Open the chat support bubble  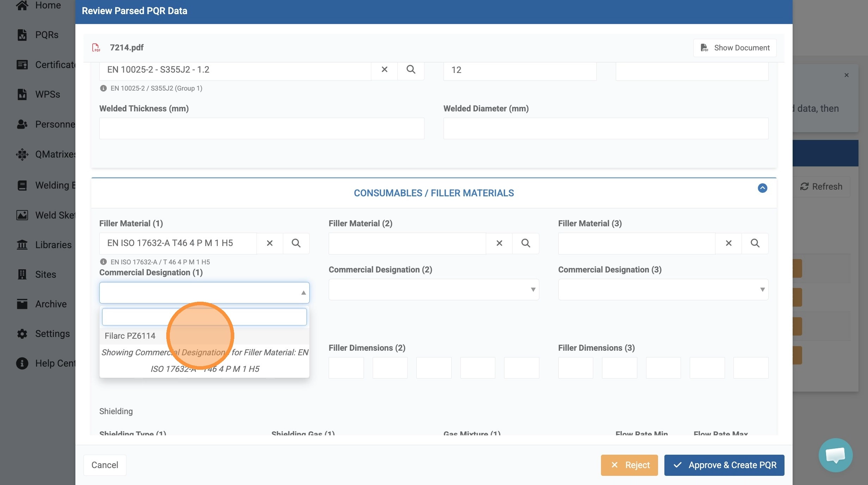pos(836,455)
